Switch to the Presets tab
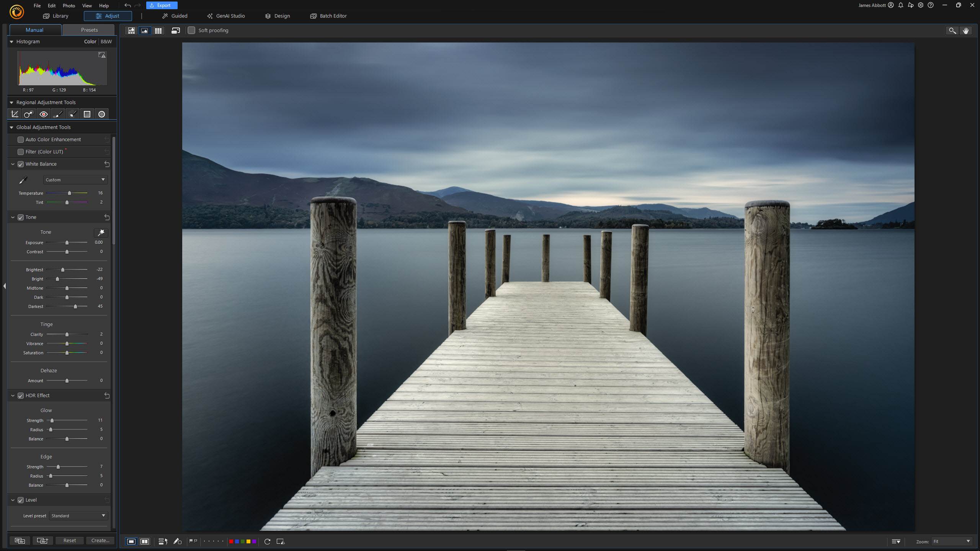 pyautogui.click(x=89, y=30)
